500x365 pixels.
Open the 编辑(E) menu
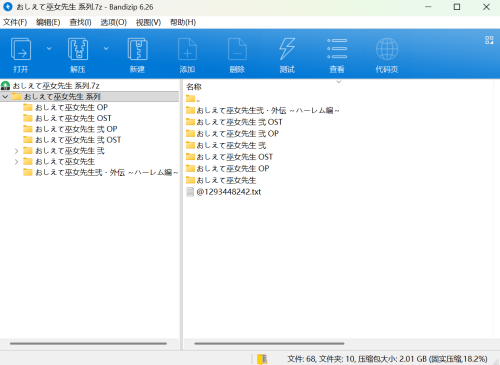pyautogui.click(x=48, y=22)
